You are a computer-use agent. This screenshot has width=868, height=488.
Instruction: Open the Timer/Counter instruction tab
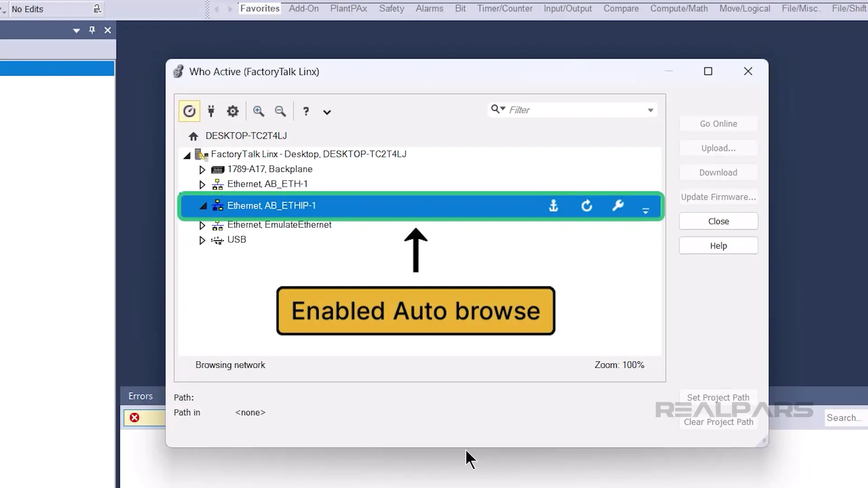(505, 9)
